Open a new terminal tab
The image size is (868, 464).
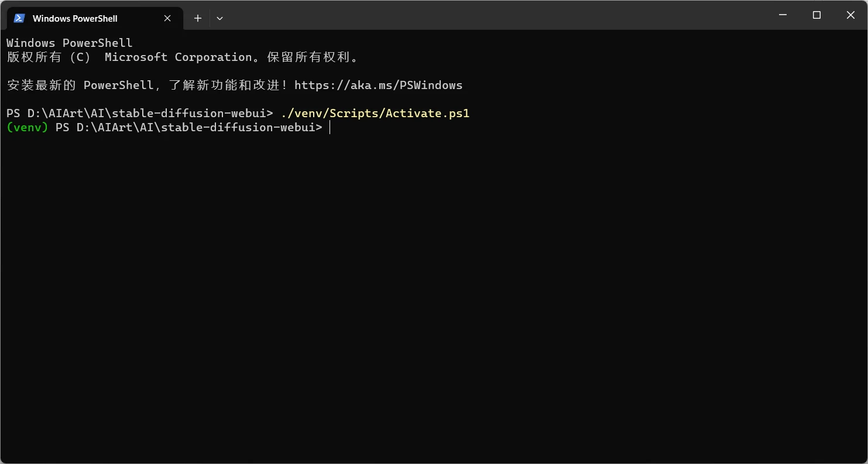pos(198,18)
